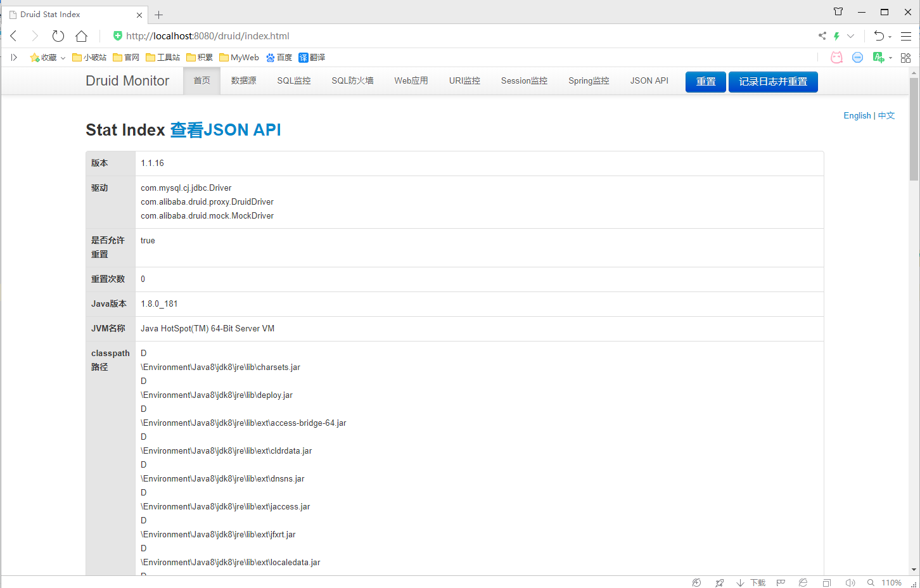Switch to the 数据源 tab

(x=244, y=81)
